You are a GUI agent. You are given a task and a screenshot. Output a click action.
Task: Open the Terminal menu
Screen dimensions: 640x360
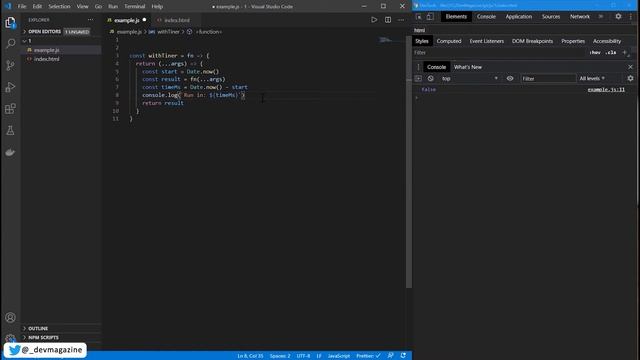point(135,7)
